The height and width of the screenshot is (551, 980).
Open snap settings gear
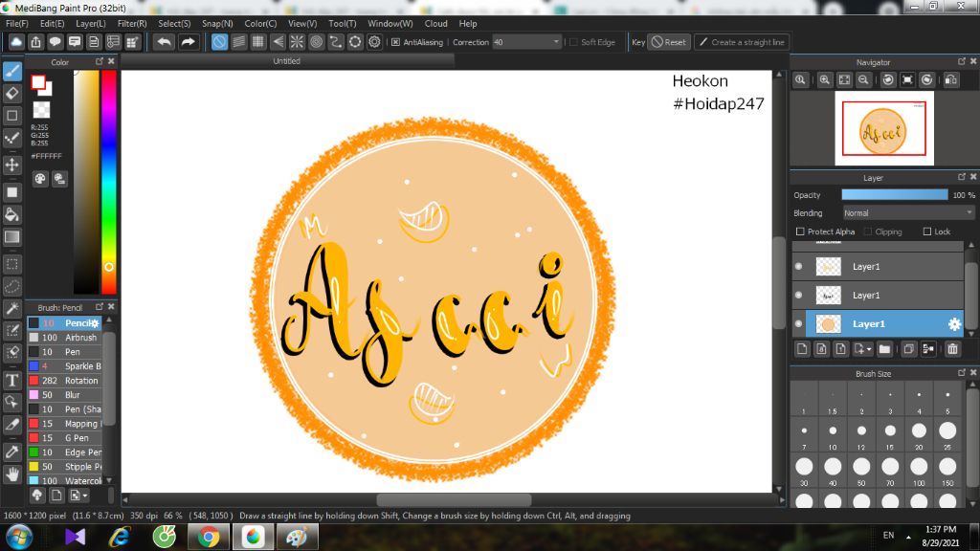pyautogui.click(x=374, y=42)
